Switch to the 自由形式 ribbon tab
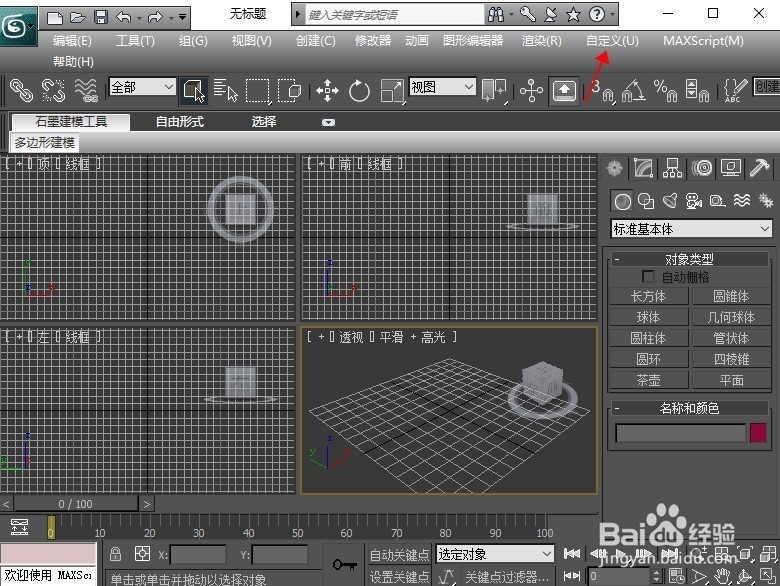Screen dimensions: 780x586 180,121
